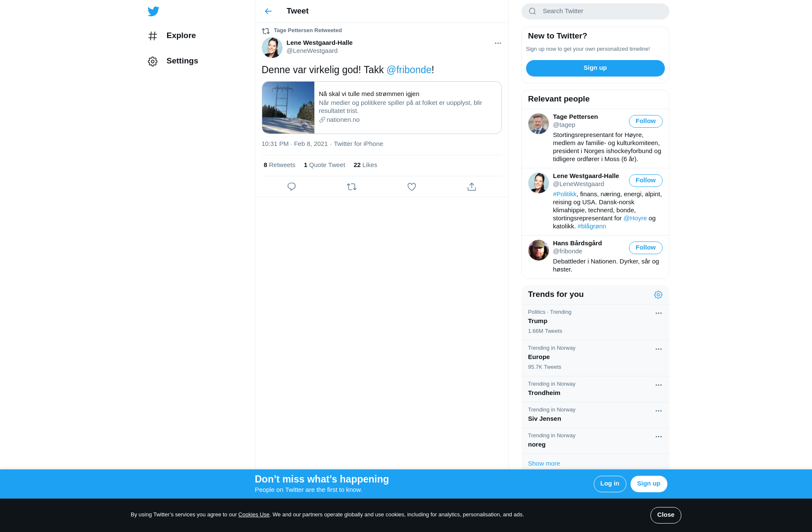This screenshot has height=532, width=812.
Task: Open Trends settings gear icon
Action: coord(658,295)
